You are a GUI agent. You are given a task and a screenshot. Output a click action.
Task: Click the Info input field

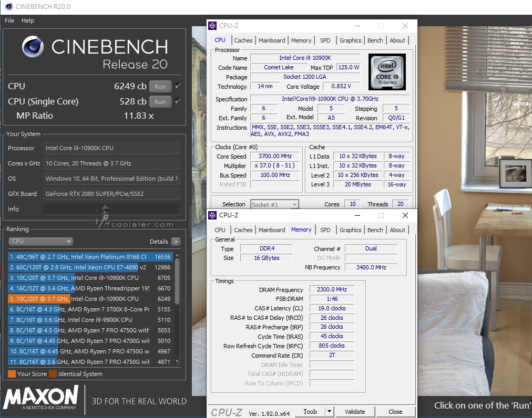(111, 209)
